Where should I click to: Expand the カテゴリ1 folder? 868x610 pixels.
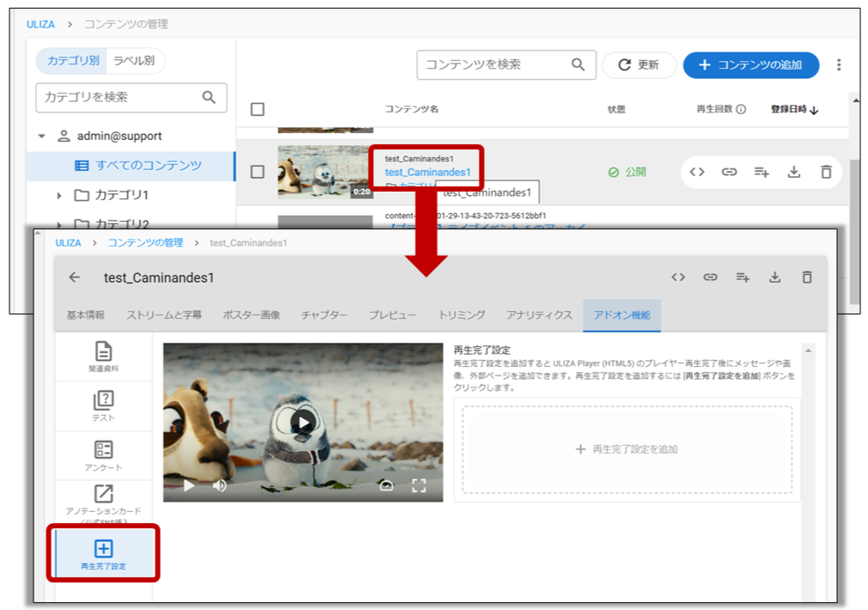point(58,195)
